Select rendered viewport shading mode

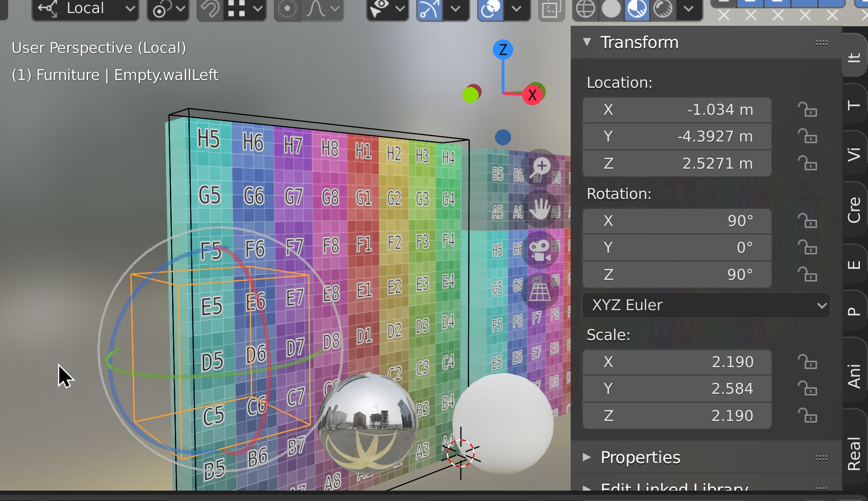click(x=663, y=9)
